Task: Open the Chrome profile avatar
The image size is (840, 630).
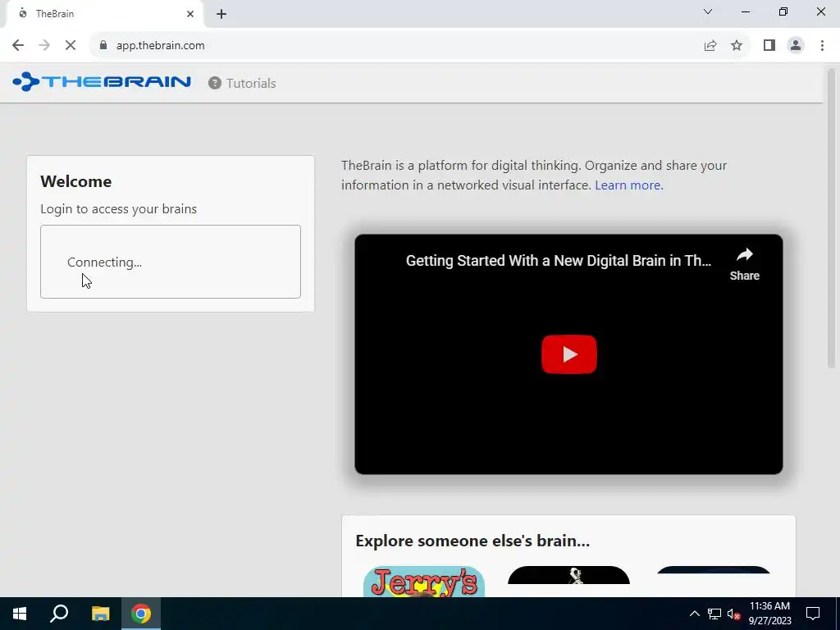Action: (796, 46)
